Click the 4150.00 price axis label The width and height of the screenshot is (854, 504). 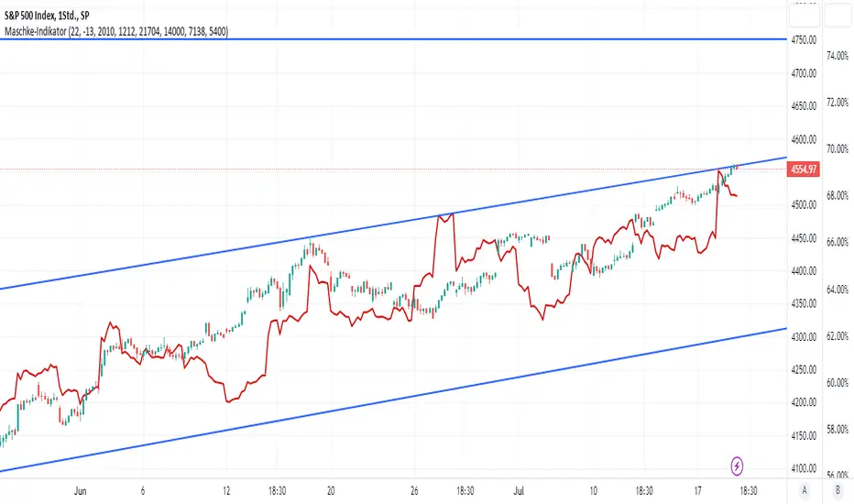(x=804, y=435)
